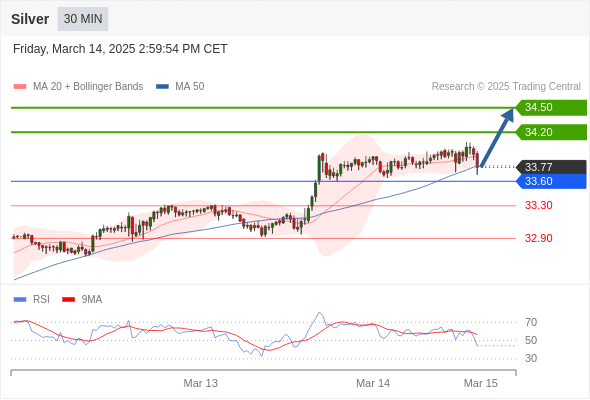This screenshot has height=400, width=590.
Task: Click the red 33.30 support label
Action: (538, 205)
